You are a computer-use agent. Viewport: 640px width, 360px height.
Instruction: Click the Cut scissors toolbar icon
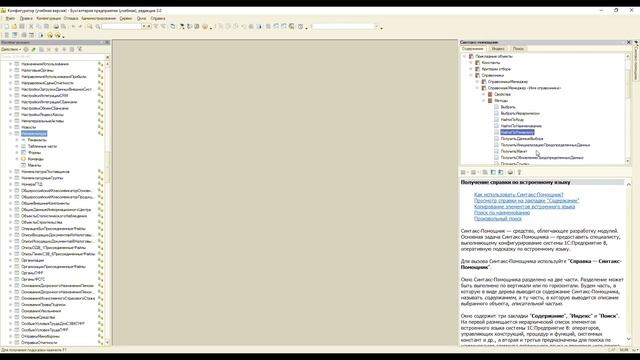(x=31, y=27)
